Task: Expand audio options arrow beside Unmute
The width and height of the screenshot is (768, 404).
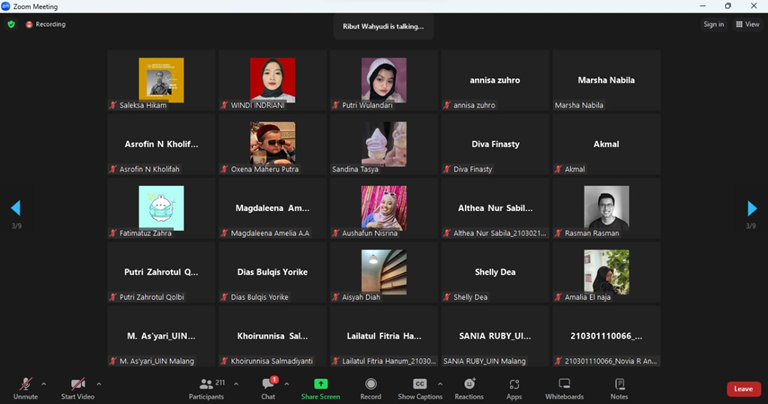Action: 44,383
